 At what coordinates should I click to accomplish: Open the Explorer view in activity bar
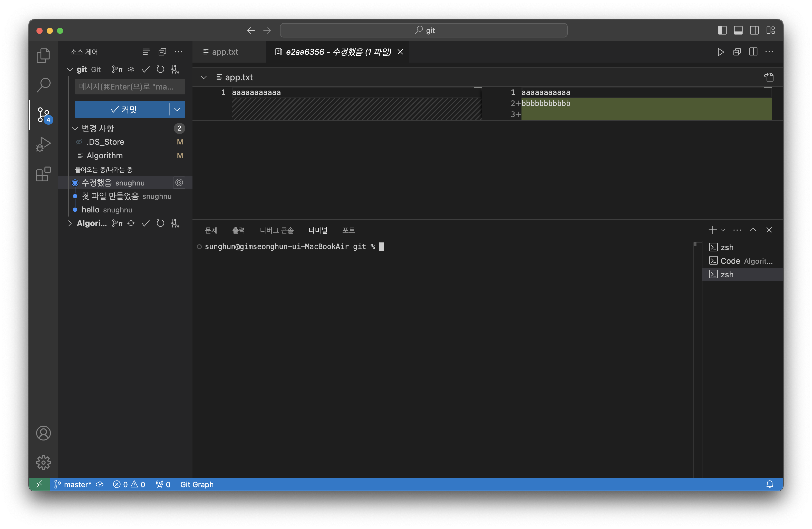(x=43, y=56)
